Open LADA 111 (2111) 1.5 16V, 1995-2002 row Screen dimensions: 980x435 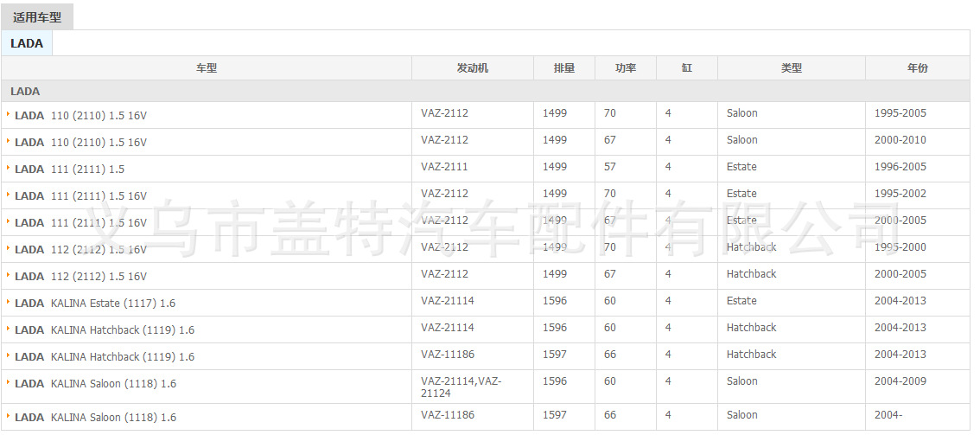click(x=80, y=195)
